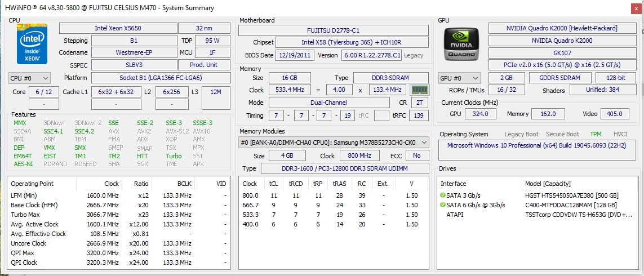Image resolution: width=644 pixels, height=276 pixels.
Task: Click the NVIDIA Quadro GPU logo
Action: (461, 44)
